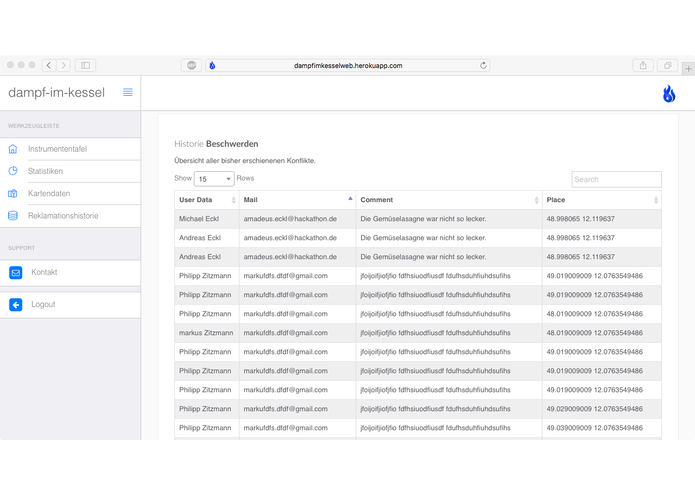
Task: Click the Kartendaten map icon
Action: [x=13, y=193]
